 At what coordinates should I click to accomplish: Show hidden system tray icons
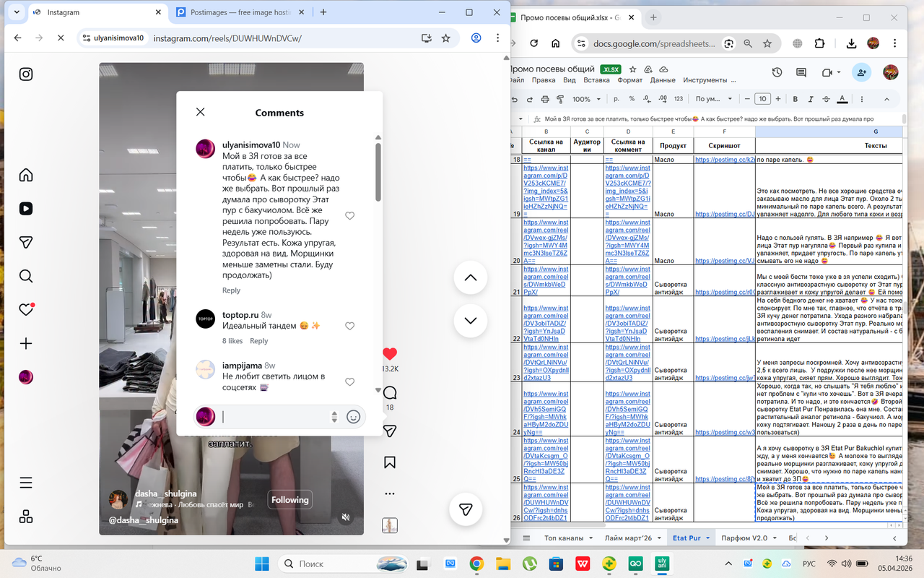[x=730, y=564]
